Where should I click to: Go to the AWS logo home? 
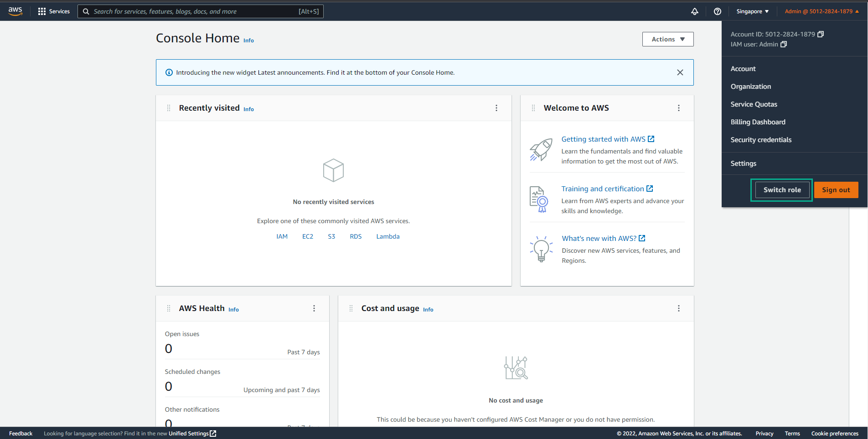[x=15, y=11]
